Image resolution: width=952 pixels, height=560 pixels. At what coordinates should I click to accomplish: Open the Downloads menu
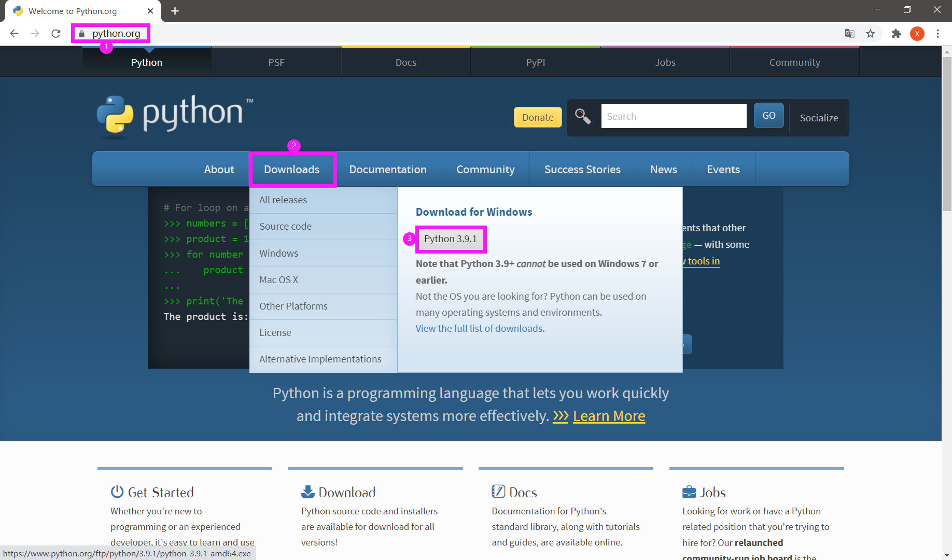(x=292, y=170)
